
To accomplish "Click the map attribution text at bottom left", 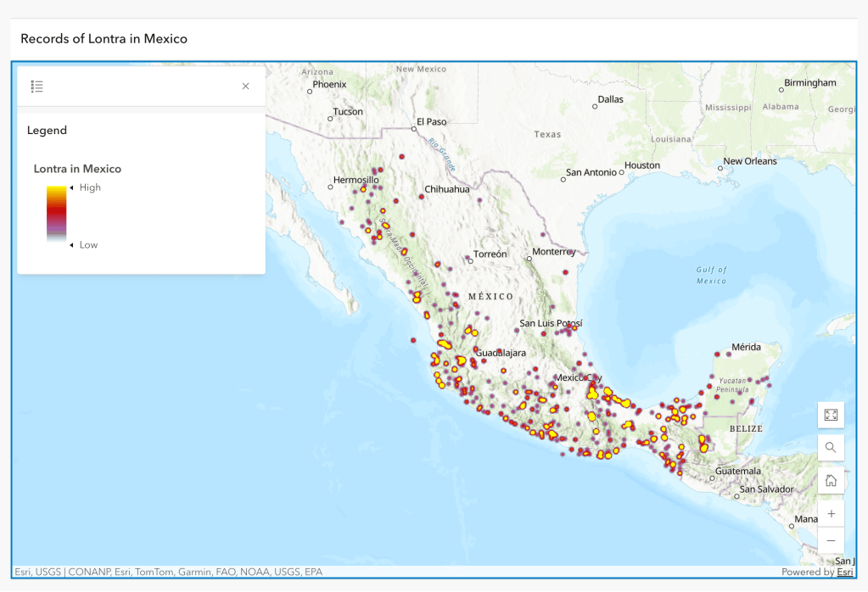I will point(168,572).
